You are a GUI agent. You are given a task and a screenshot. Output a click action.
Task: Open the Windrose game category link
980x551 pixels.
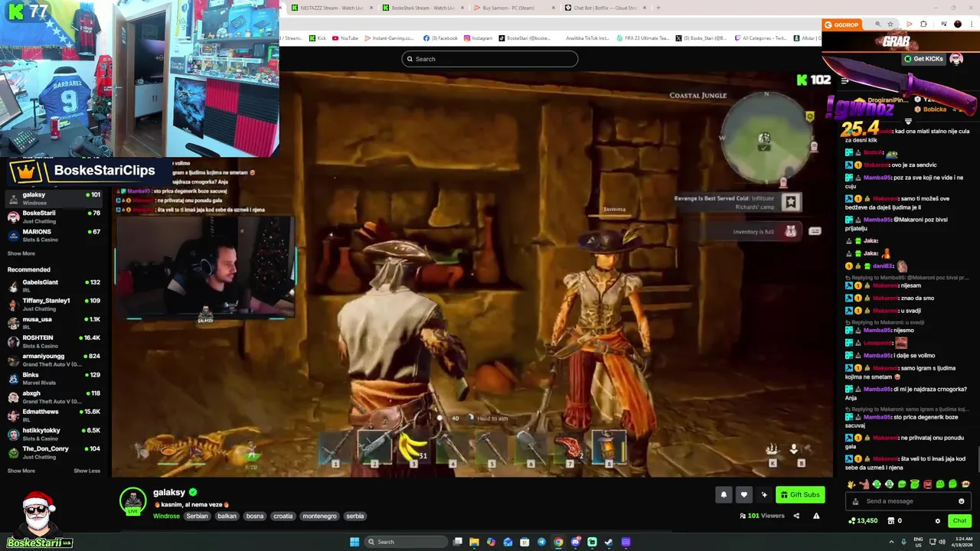(166, 516)
